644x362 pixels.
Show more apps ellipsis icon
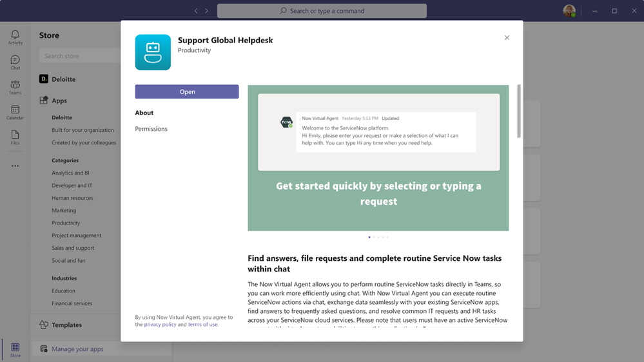click(x=15, y=166)
